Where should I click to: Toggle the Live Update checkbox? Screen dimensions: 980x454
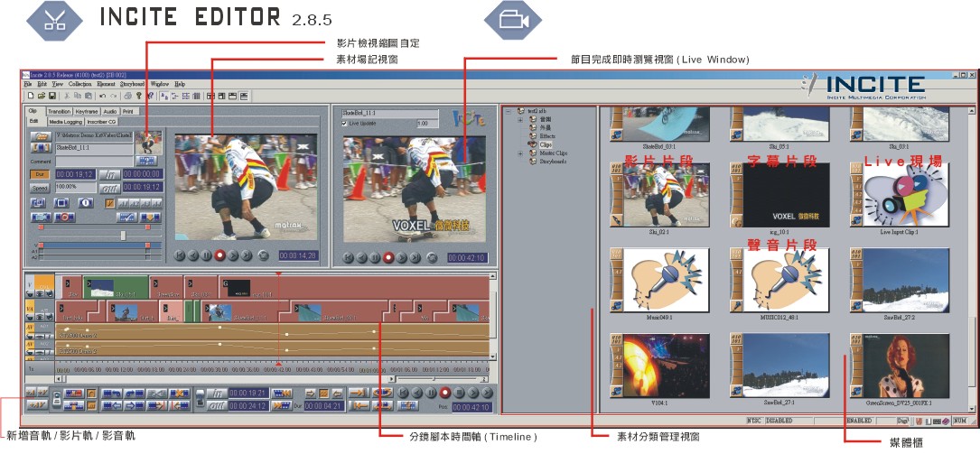pyautogui.click(x=346, y=124)
